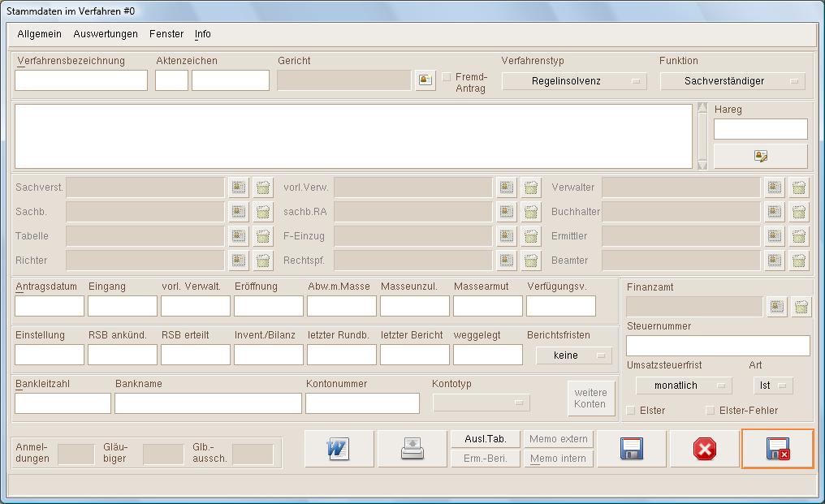825x504 pixels.
Task: Click the Massearmut date field
Action: click(x=488, y=306)
